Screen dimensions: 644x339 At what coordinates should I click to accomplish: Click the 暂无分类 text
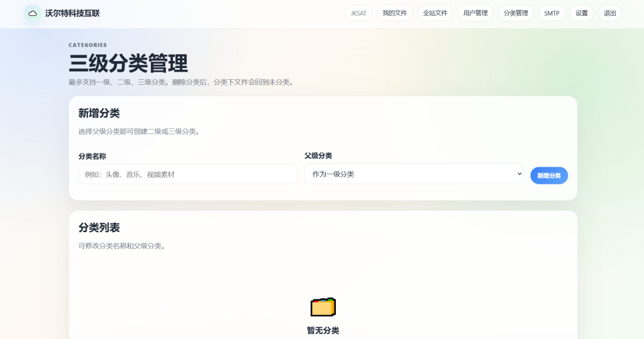(323, 330)
